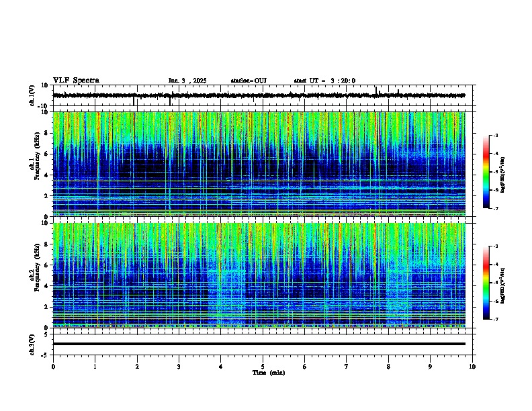Image resolution: width=532 pixels, height=411 pixels.
Task: Click time axis tick label '8'
Action: pyautogui.click(x=388, y=367)
